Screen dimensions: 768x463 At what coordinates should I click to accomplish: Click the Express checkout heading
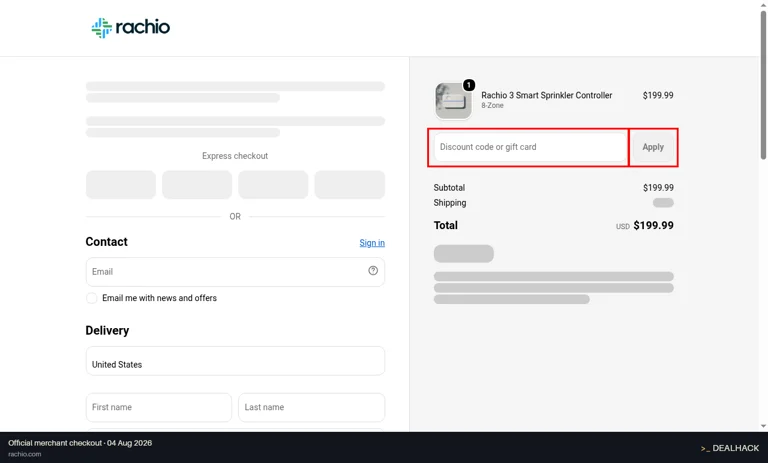click(235, 156)
